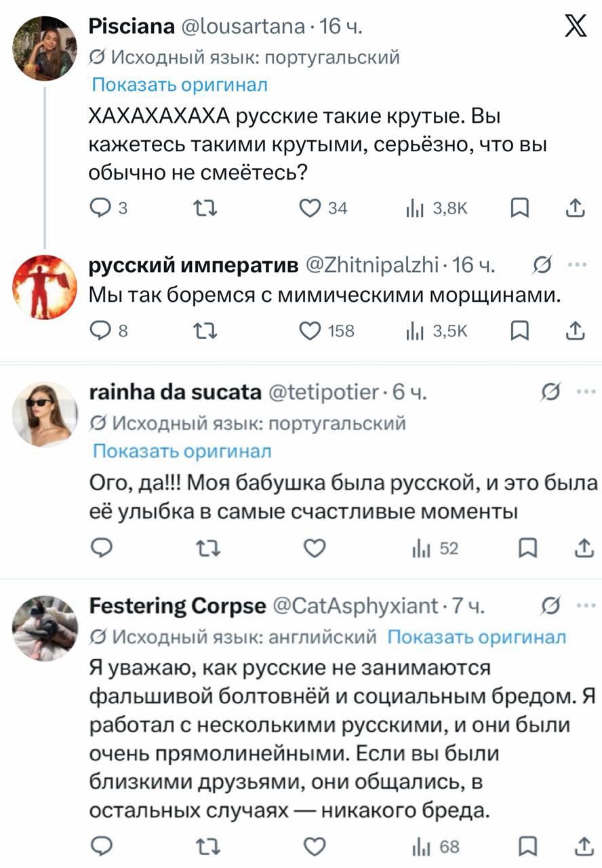Like Pisciana's post with 34 likes
The image size is (602, 868).
(x=313, y=208)
